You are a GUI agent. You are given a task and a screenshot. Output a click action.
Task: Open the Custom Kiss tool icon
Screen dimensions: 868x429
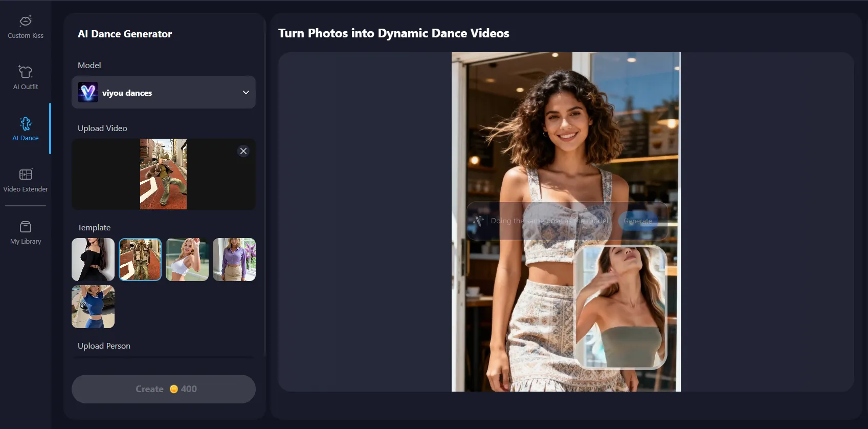[26, 21]
